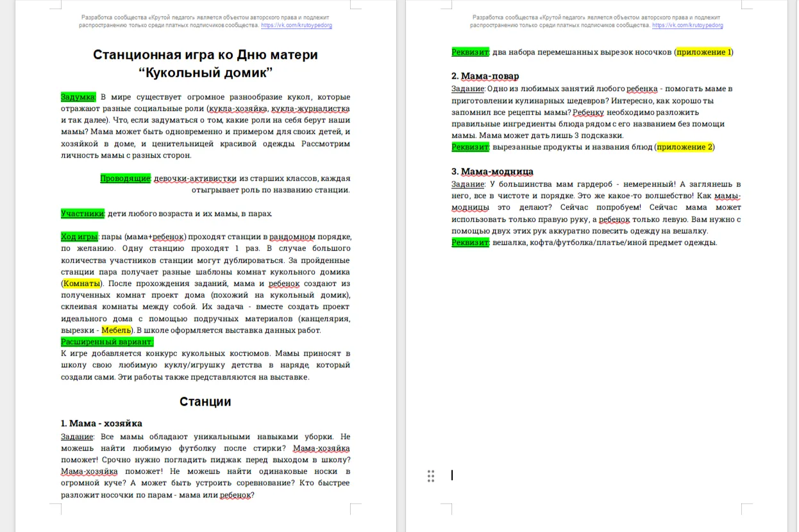The height and width of the screenshot is (532, 799).
Task: Click 'Реквизит' in the line about вырезанные продукты
Action: click(x=470, y=147)
